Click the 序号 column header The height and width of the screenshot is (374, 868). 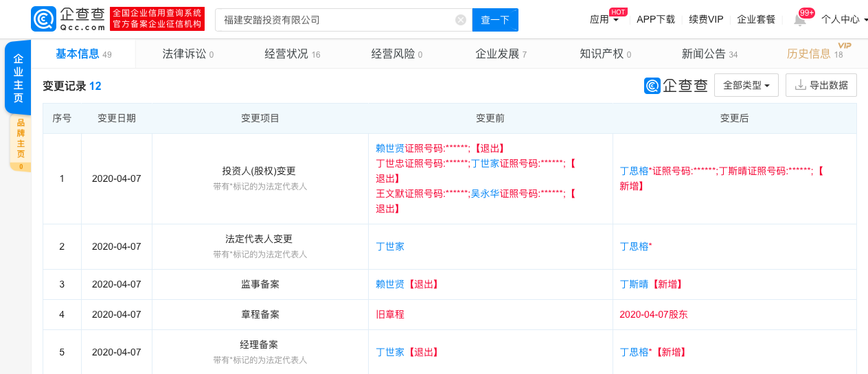(62, 118)
